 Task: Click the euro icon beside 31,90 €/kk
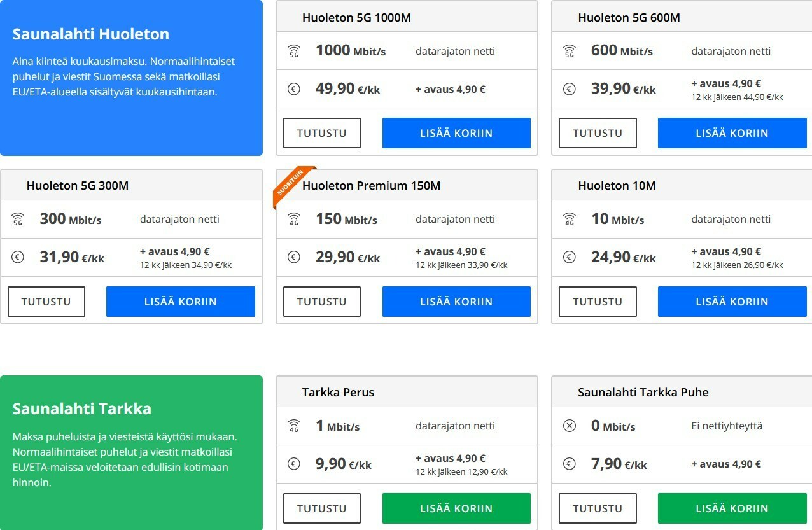tap(18, 258)
